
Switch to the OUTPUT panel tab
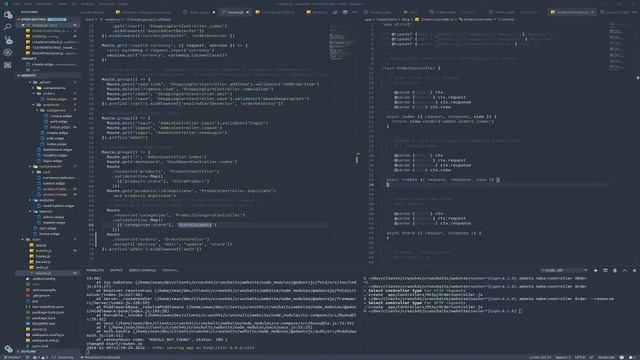[x=116, y=270]
